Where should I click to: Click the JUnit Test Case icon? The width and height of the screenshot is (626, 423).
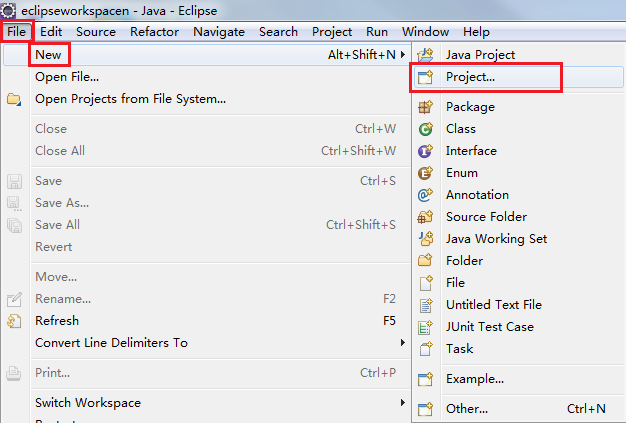tap(425, 327)
